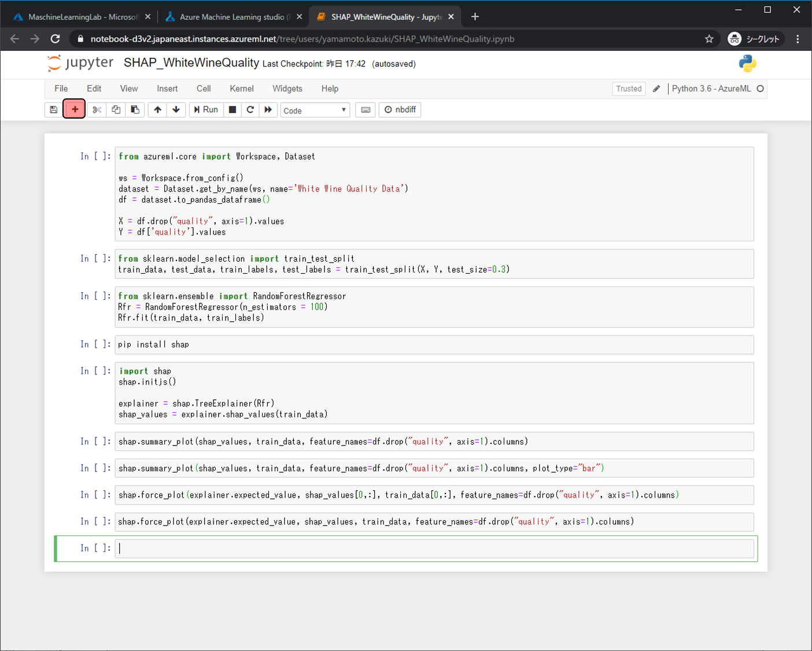This screenshot has height=651, width=812.
Task: Expand the cell type Code dropdown
Action: click(315, 111)
